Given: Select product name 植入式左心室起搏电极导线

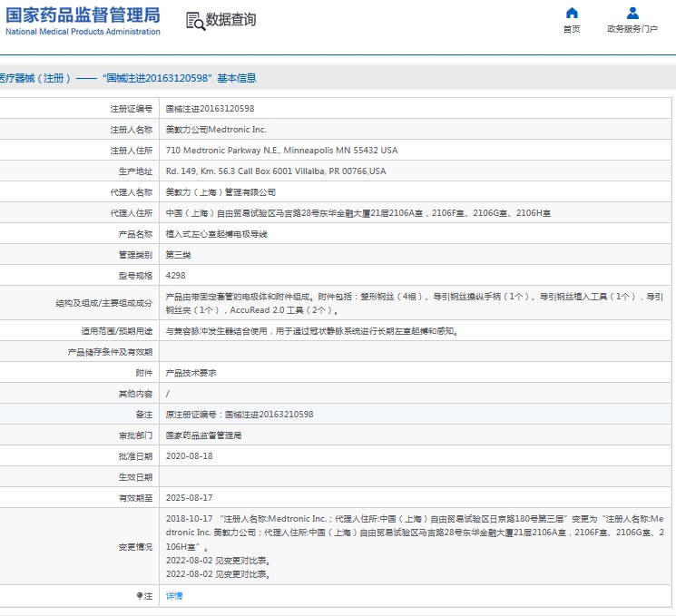Looking at the screenshot, I should tap(217, 234).
